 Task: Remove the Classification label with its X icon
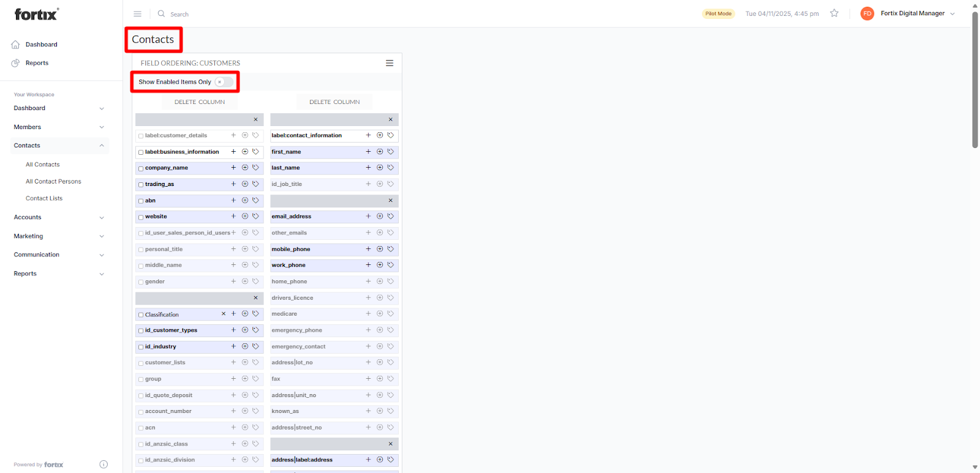coord(224,314)
